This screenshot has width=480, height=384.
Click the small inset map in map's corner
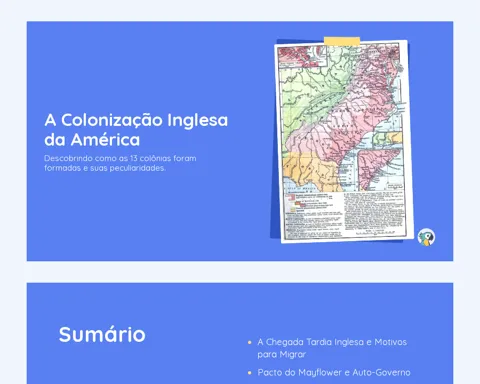pyautogui.click(x=302, y=56)
